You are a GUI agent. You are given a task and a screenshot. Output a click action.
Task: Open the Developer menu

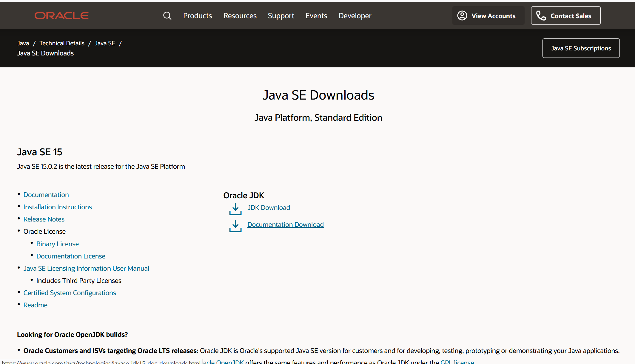point(355,16)
